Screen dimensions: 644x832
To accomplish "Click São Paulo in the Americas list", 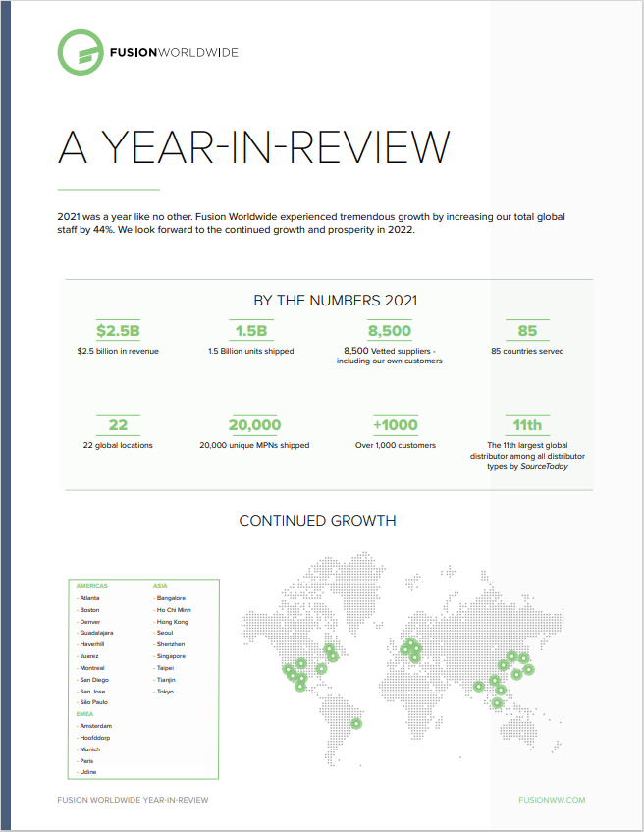I will 94,702.
